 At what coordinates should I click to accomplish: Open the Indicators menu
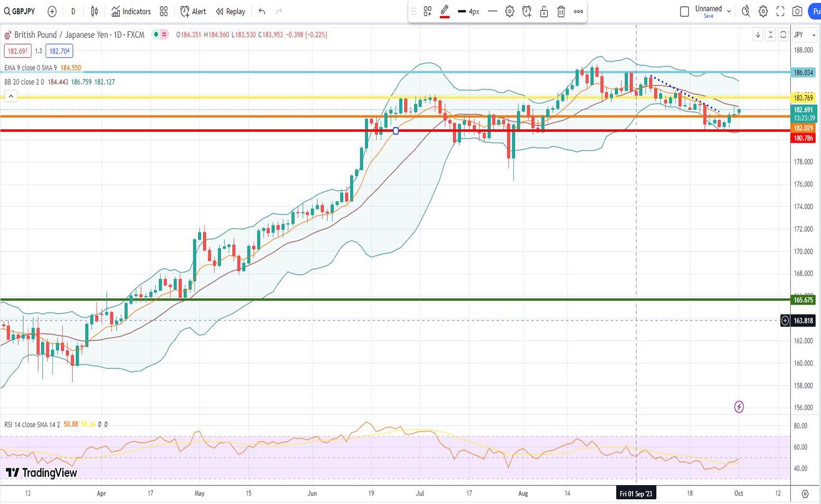coord(131,11)
